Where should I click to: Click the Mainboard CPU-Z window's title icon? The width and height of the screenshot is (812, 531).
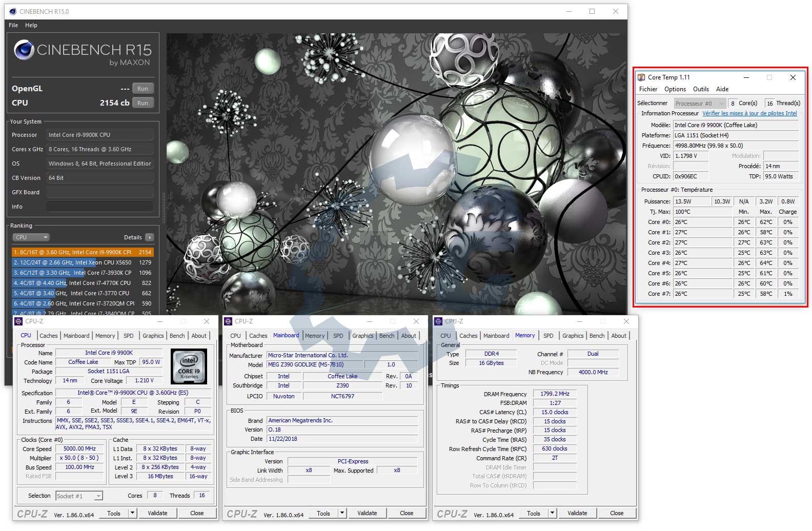tap(229, 321)
